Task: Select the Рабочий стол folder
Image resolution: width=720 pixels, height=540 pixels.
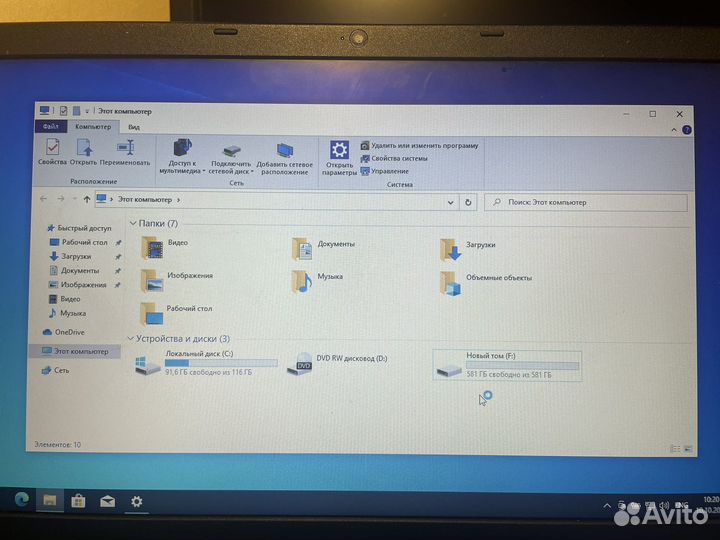Action: [176, 314]
